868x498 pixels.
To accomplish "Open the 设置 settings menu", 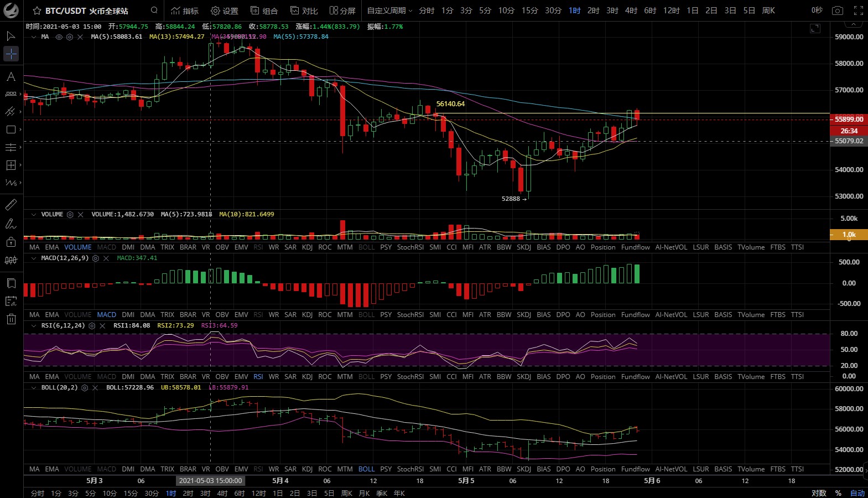I will (225, 11).
